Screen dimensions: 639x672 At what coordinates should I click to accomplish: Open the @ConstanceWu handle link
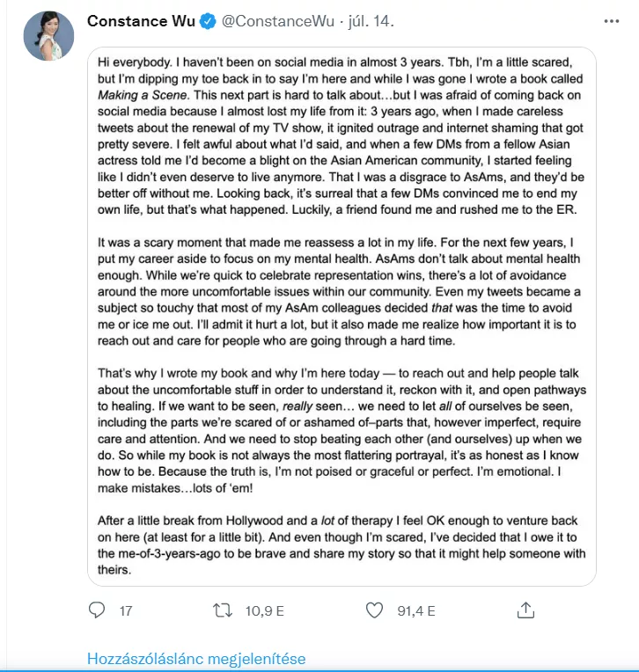pos(278,21)
